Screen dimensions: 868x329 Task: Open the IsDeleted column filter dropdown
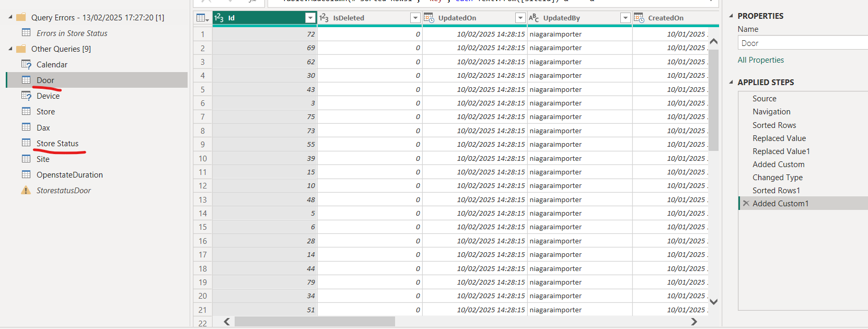415,18
